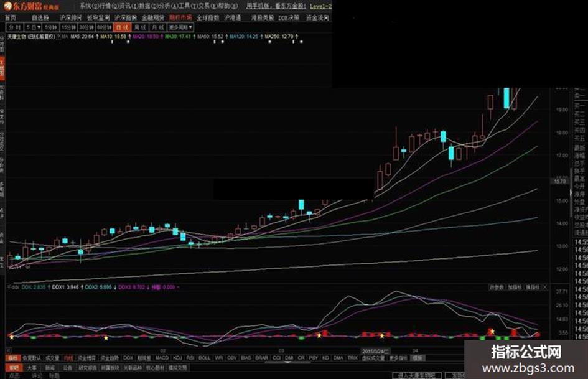The height and width of the screenshot is (379, 588).
Task: Switch chart to 15分钟 period
Action: 68,27
